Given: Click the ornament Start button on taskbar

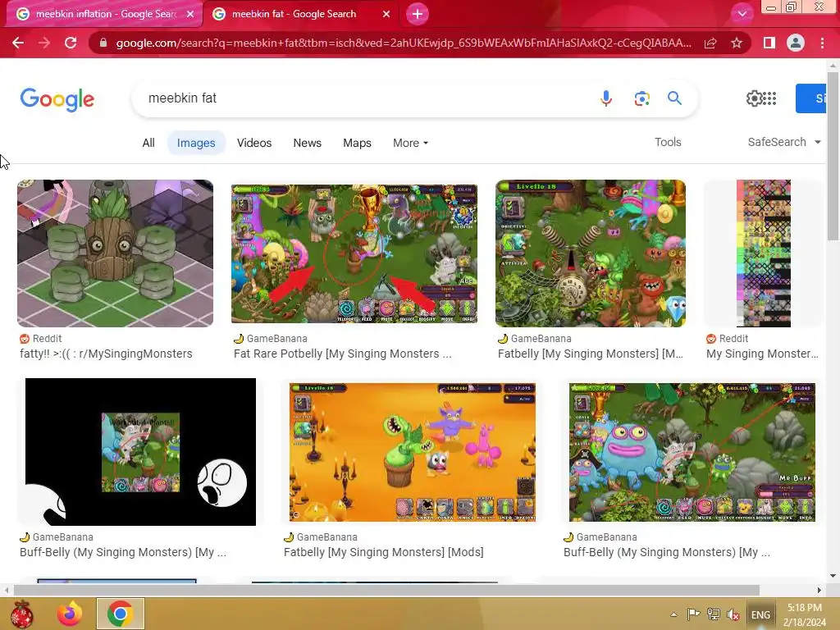Looking at the screenshot, I should (21, 614).
